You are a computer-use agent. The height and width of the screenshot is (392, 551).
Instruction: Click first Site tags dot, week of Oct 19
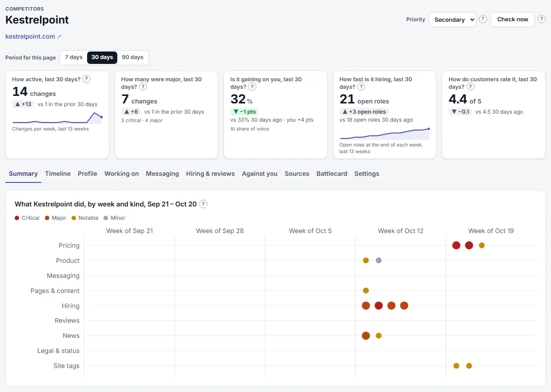tap(456, 366)
